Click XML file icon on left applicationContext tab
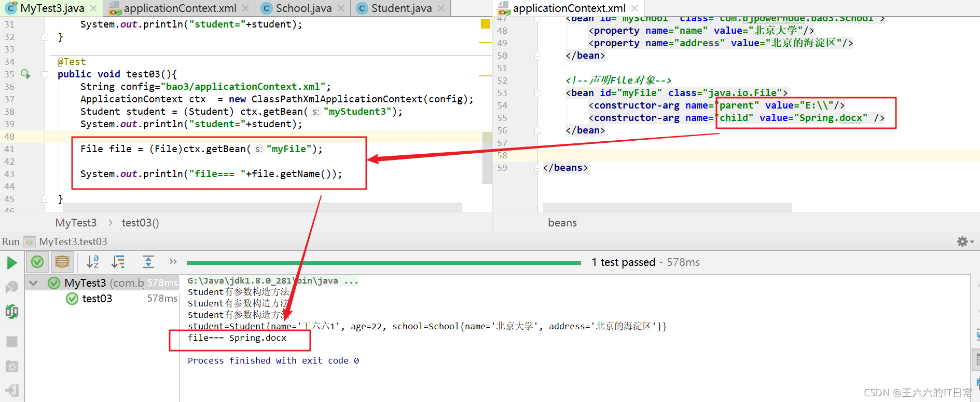Viewport: 980px width, 402px height. [x=115, y=9]
